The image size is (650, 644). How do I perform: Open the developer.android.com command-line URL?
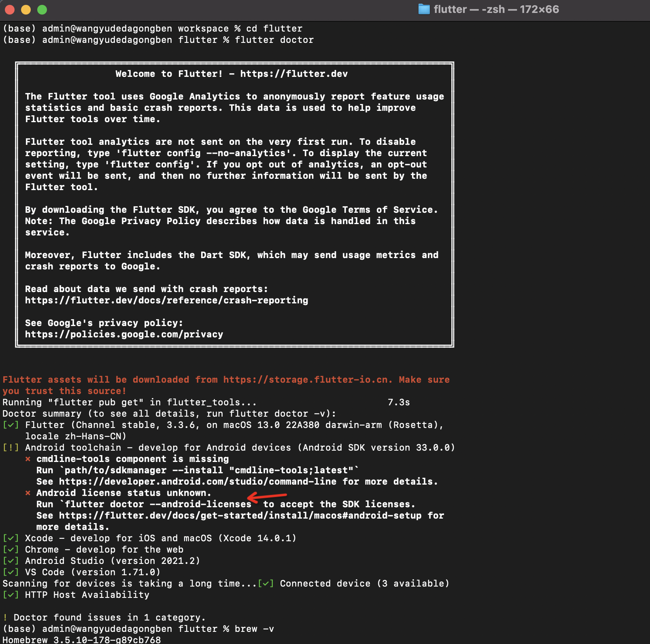click(198, 482)
